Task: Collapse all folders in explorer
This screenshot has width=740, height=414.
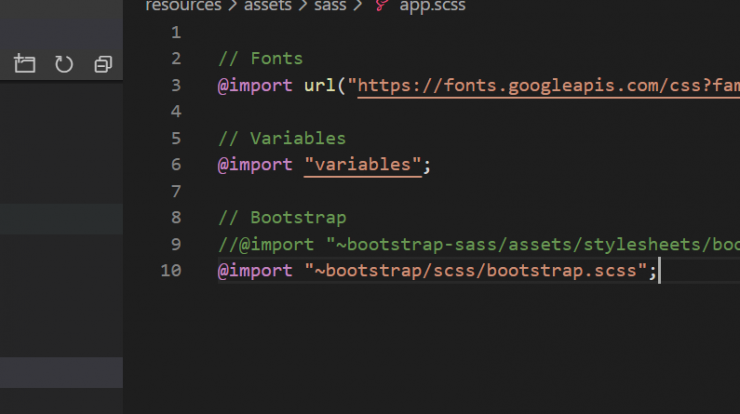Action: (x=103, y=64)
